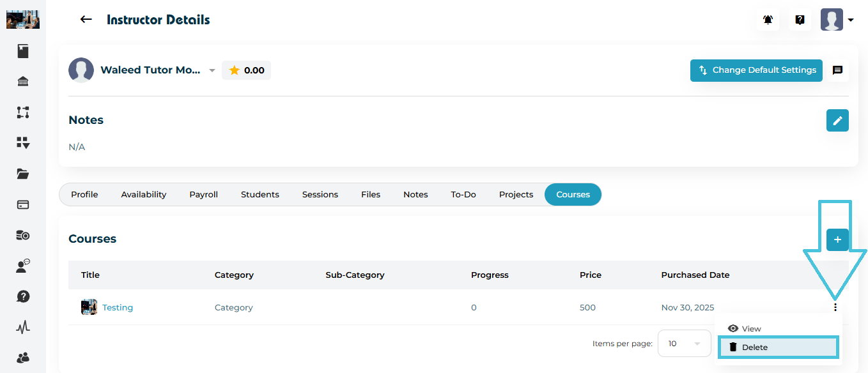Click the folder icon in sidebar
Viewport: 868px width, 373px height.
click(23, 174)
